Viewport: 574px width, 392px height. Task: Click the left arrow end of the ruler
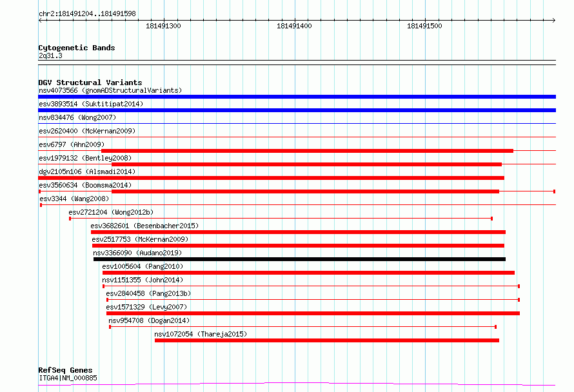tap(40, 21)
